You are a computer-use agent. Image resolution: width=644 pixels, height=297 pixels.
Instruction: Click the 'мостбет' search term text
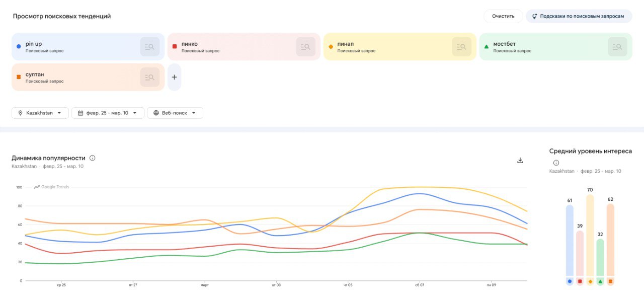[x=504, y=44]
